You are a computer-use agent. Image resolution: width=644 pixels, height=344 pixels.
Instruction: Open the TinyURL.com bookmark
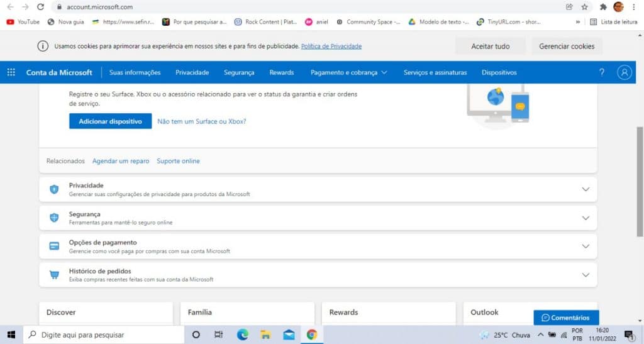coord(508,22)
